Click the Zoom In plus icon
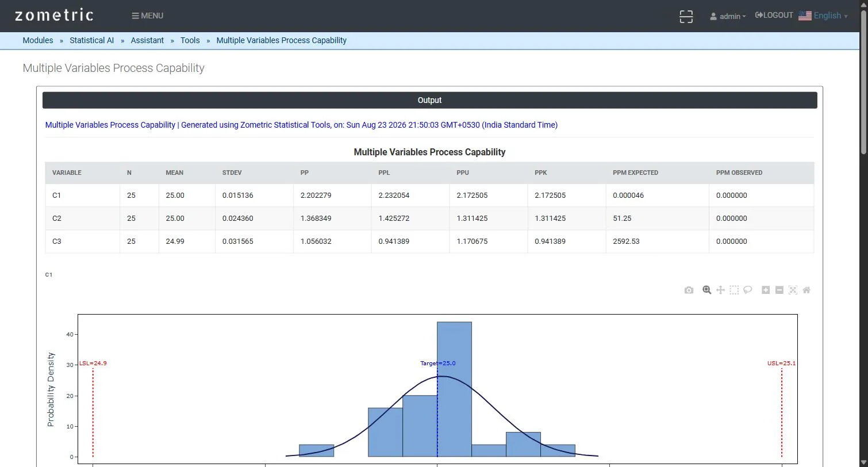Image resolution: width=868 pixels, height=467 pixels. coord(766,290)
